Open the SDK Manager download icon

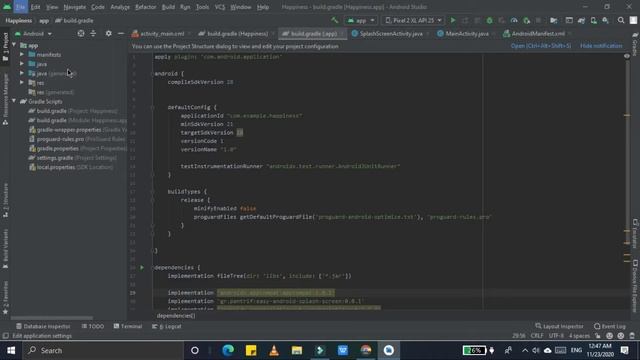pos(606,20)
